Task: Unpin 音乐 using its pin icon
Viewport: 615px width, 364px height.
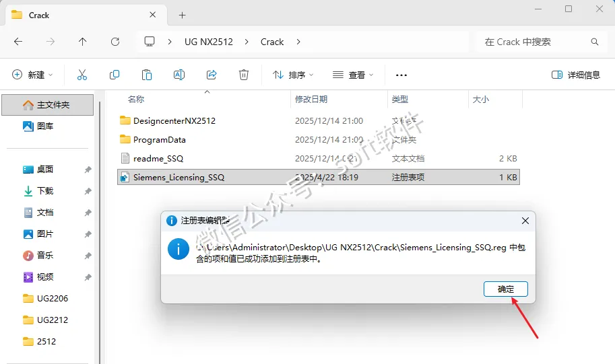Action: pos(88,256)
